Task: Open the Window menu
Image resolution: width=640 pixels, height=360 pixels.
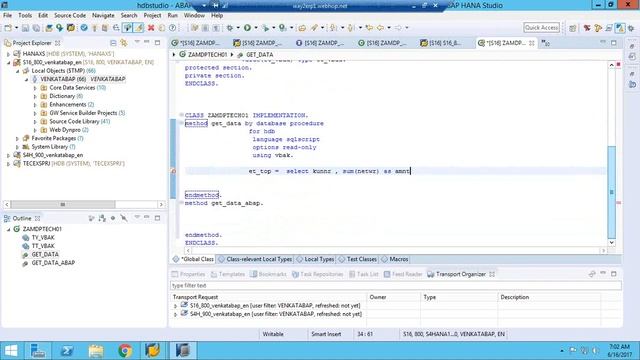Action: (194, 15)
